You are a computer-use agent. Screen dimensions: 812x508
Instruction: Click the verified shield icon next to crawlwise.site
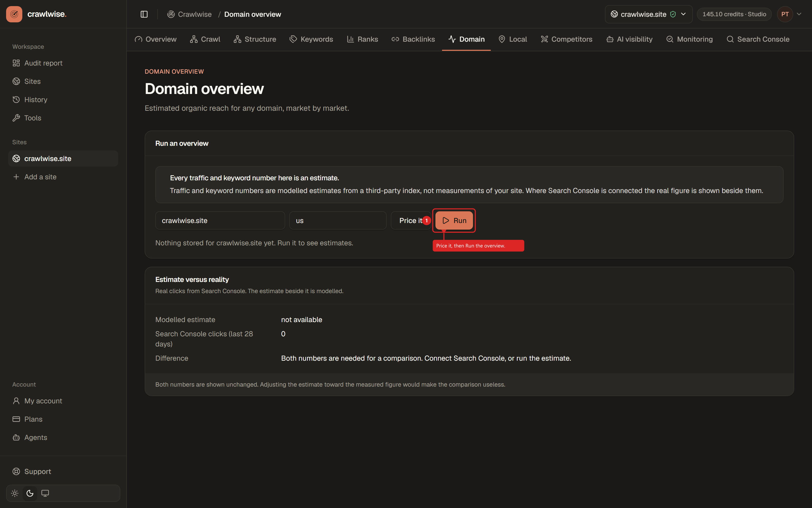pyautogui.click(x=673, y=14)
